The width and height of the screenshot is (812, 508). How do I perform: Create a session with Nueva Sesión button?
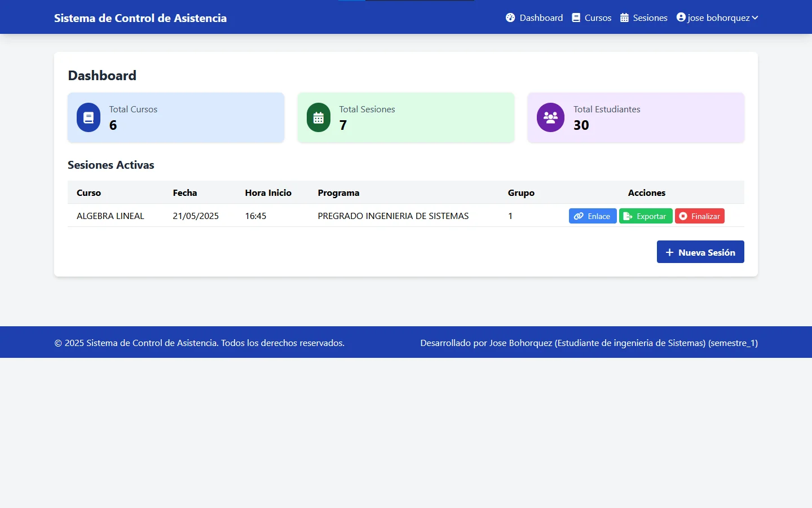pyautogui.click(x=700, y=252)
